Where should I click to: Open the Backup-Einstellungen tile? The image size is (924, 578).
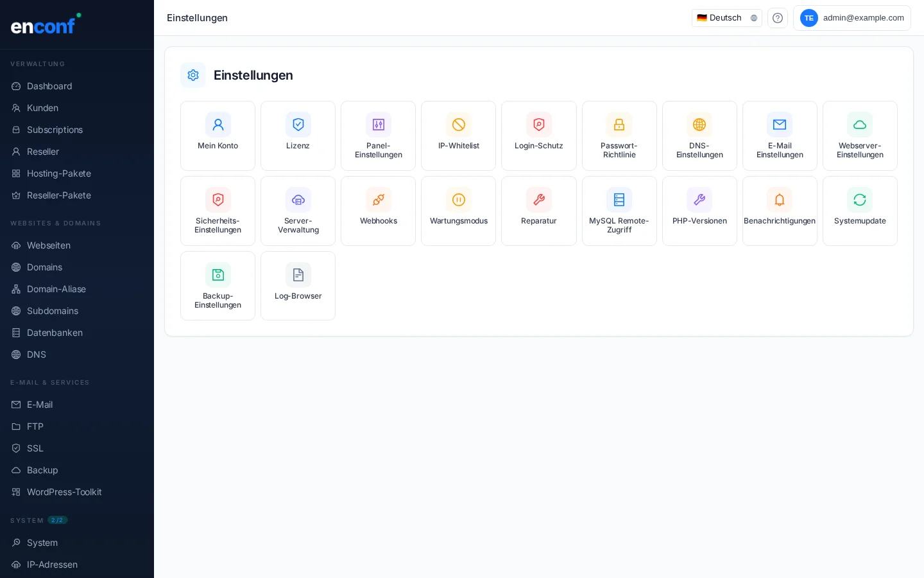[218, 286]
